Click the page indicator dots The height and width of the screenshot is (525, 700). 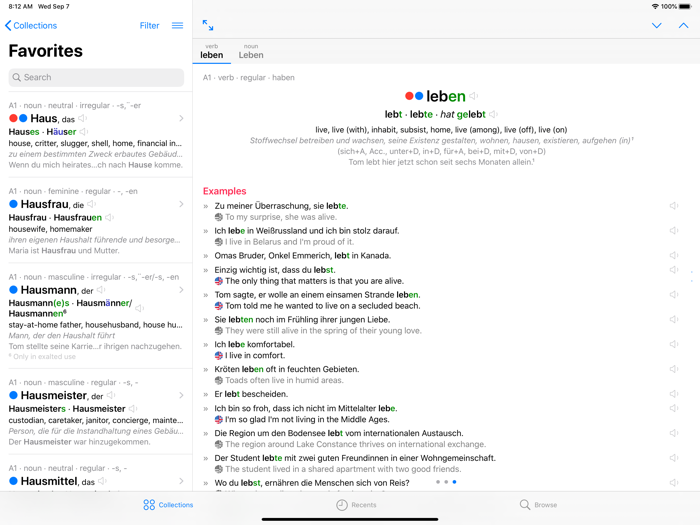pyautogui.click(x=446, y=482)
